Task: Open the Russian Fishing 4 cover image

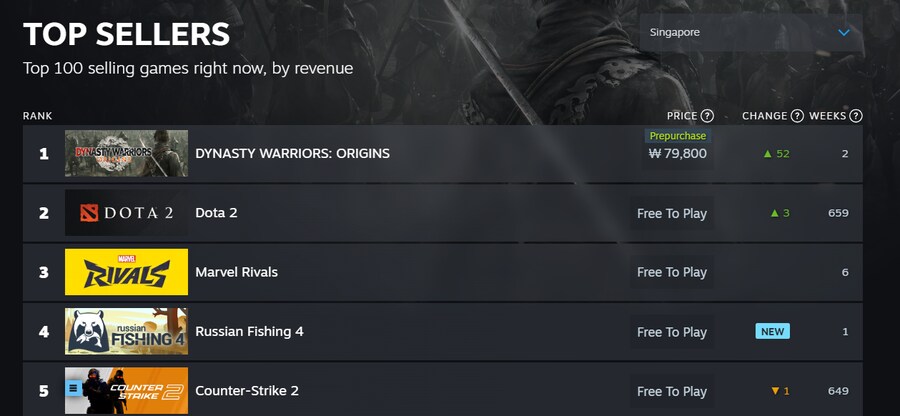Action: point(126,331)
